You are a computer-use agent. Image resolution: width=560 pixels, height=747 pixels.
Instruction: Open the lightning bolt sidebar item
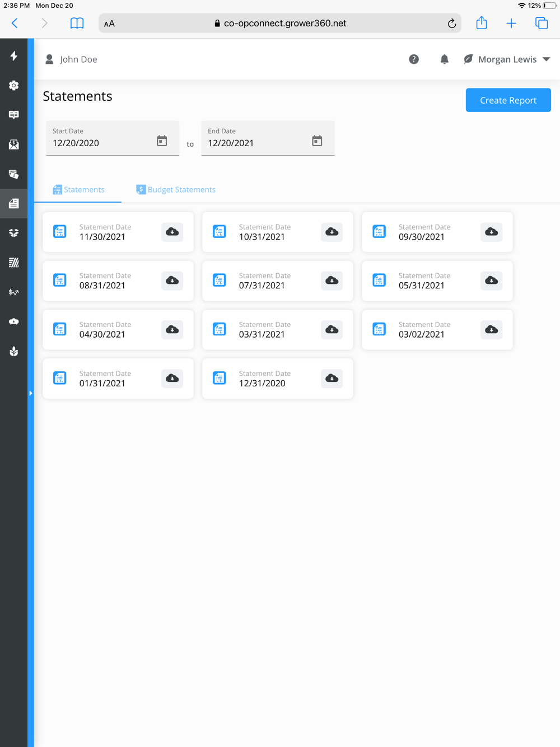point(13,56)
